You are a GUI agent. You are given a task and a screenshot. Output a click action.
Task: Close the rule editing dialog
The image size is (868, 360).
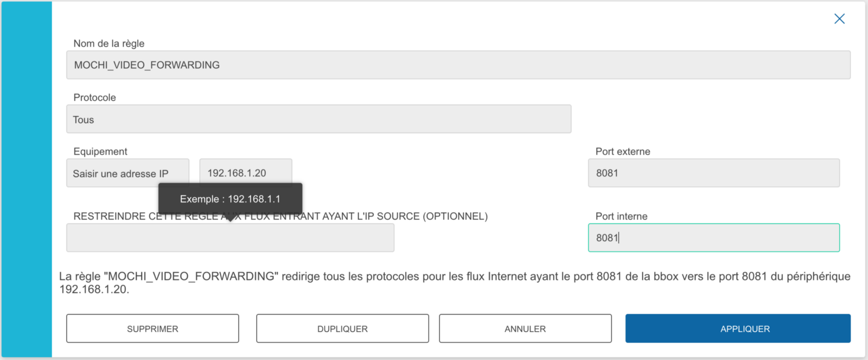pyautogui.click(x=839, y=19)
